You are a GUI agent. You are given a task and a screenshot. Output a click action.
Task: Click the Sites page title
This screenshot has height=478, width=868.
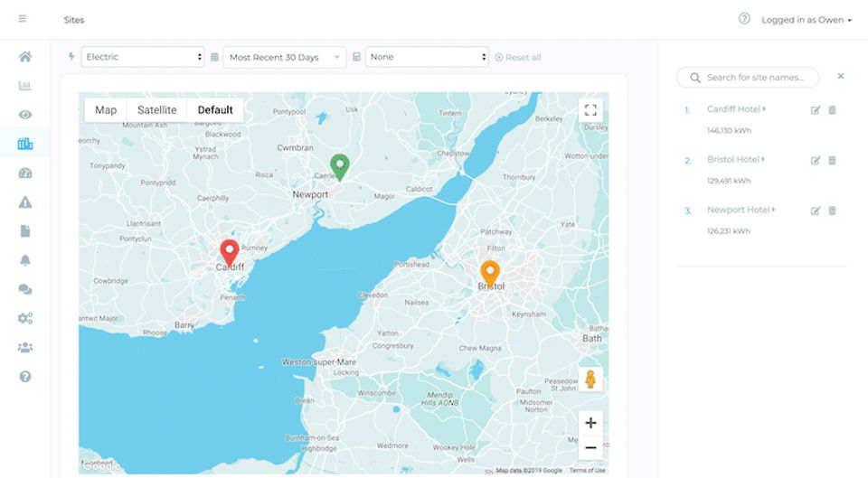[x=73, y=20]
